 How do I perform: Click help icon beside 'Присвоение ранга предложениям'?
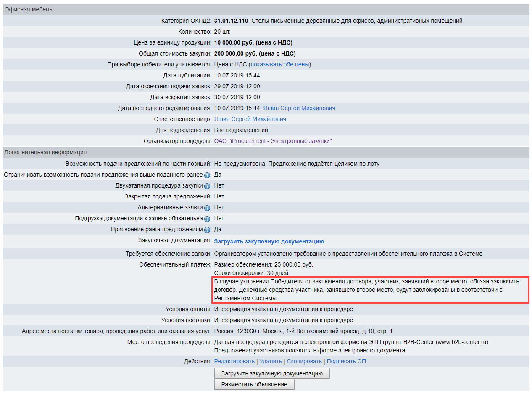207,230
